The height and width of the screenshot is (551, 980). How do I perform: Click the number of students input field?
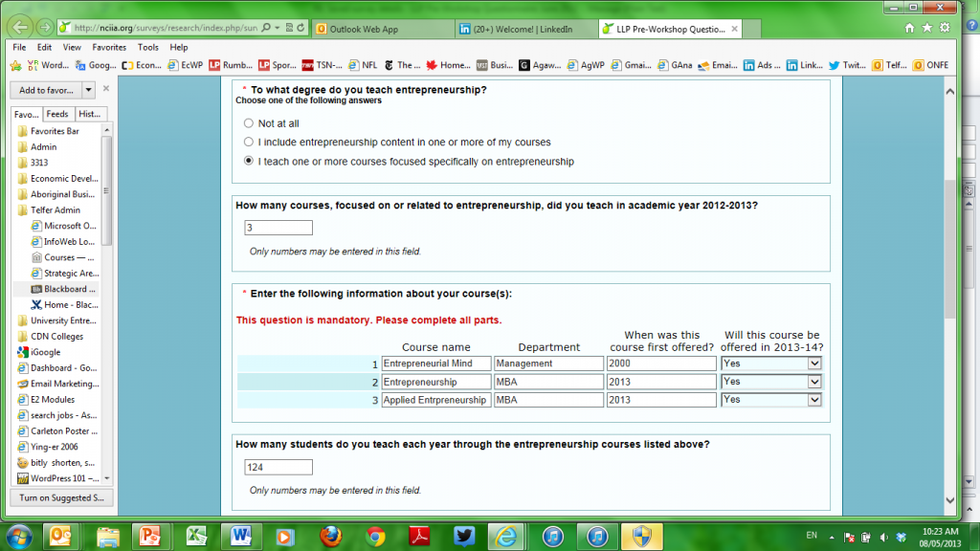278,467
